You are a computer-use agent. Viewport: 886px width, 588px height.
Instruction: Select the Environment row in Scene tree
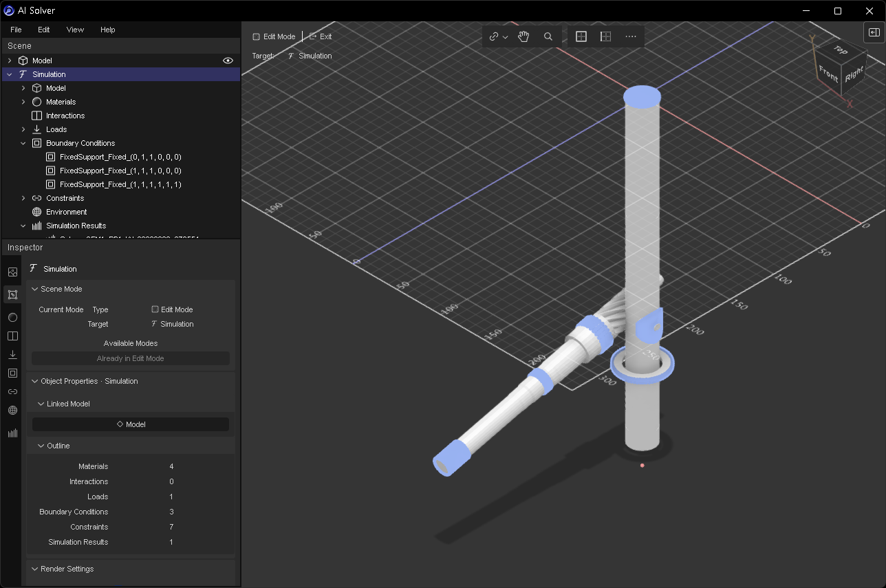[121, 212]
